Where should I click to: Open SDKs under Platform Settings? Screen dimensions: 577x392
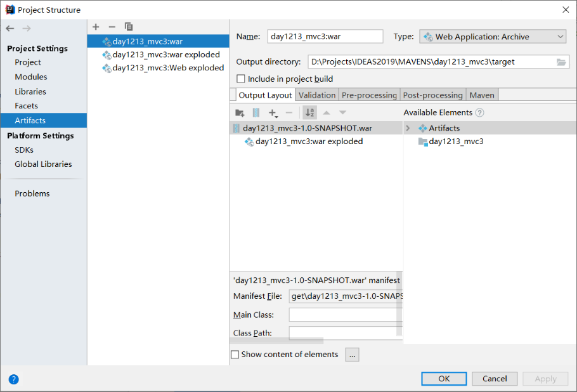coord(24,150)
